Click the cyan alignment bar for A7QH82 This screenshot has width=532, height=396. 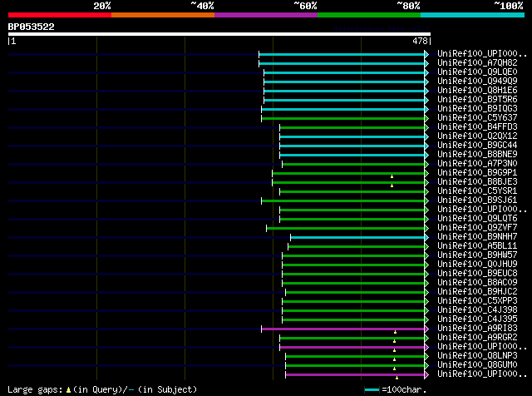(342, 63)
